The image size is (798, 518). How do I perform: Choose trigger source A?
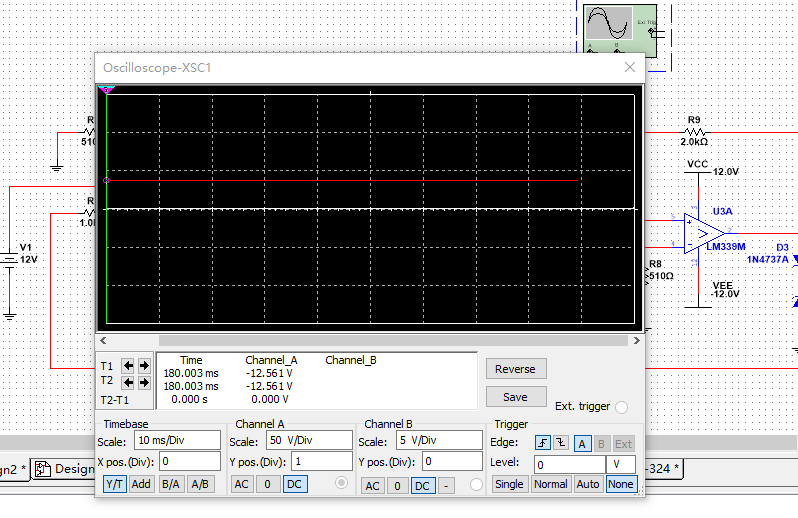pyautogui.click(x=582, y=444)
